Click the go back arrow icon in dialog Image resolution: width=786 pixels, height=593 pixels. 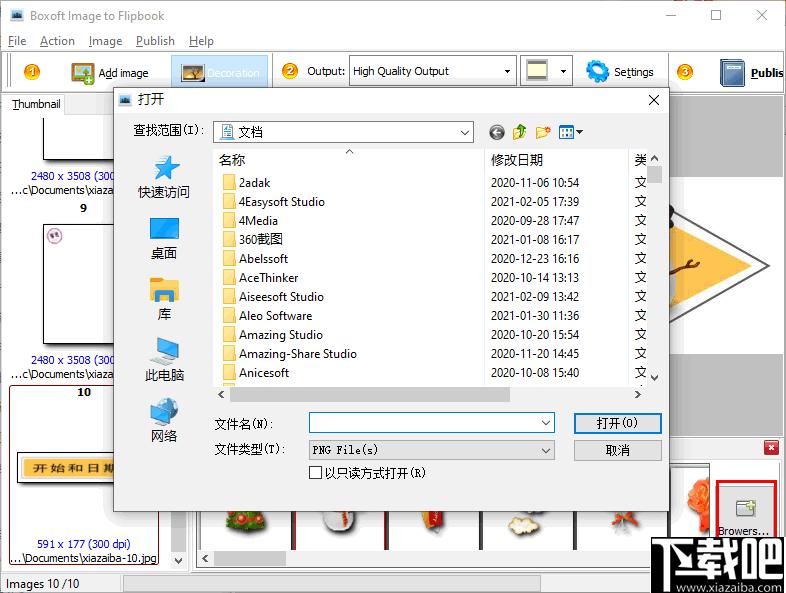click(496, 132)
